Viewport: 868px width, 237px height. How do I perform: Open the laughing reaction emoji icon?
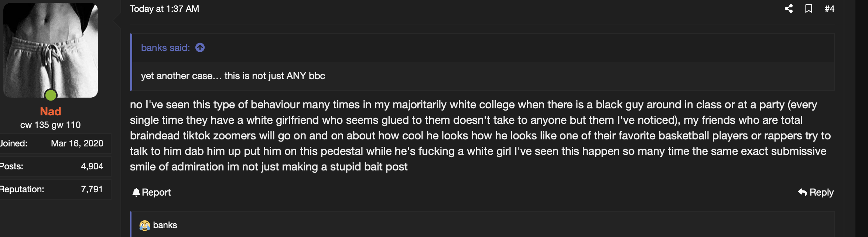point(145,225)
